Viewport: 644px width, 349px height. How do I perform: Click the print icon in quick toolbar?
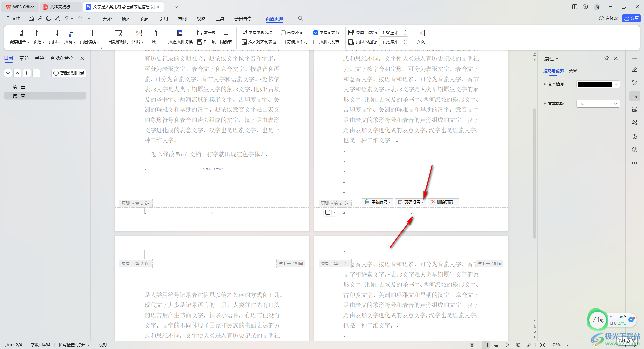tap(49, 18)
